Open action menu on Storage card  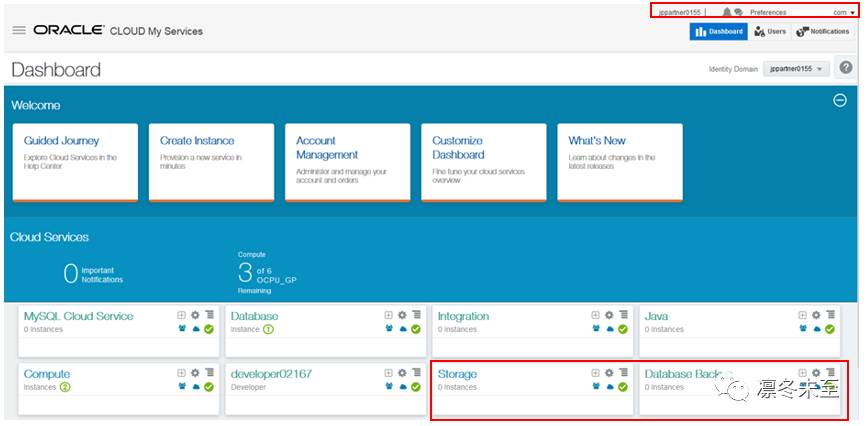(x=623, y=373)
